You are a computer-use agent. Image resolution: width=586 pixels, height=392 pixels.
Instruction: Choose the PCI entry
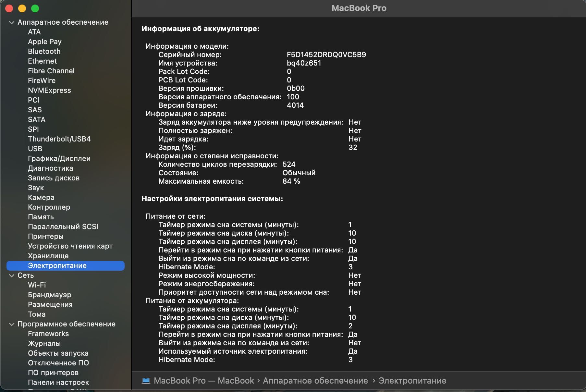tap(33, 100)
